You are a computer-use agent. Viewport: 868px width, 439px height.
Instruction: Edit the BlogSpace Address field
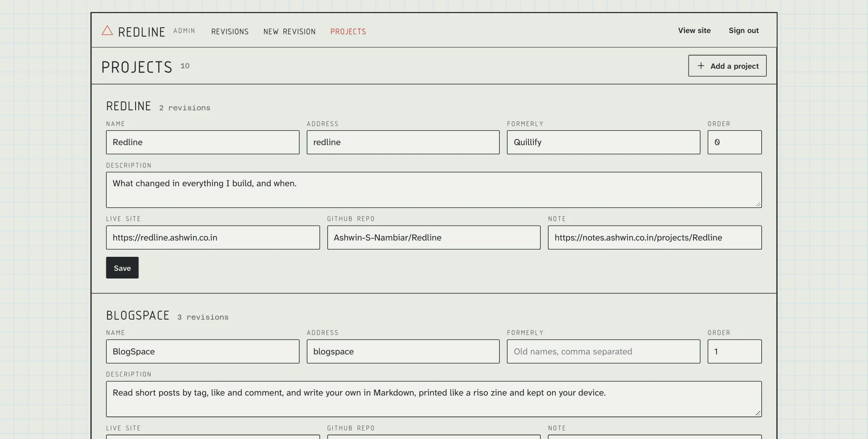(x=403, y=351)
